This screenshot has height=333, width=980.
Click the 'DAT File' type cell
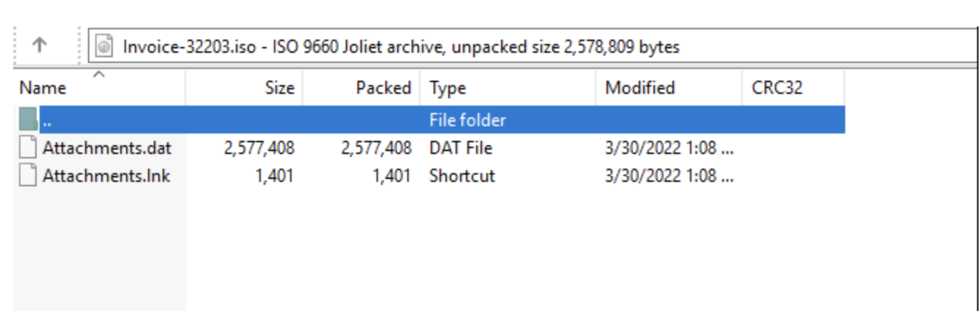click(x=461, y=148)
